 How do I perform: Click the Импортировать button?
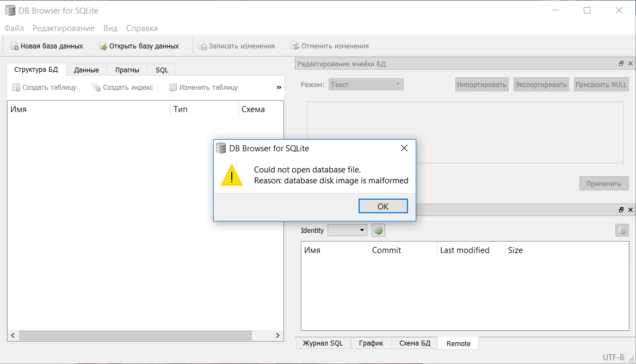[x=481, y=84]
